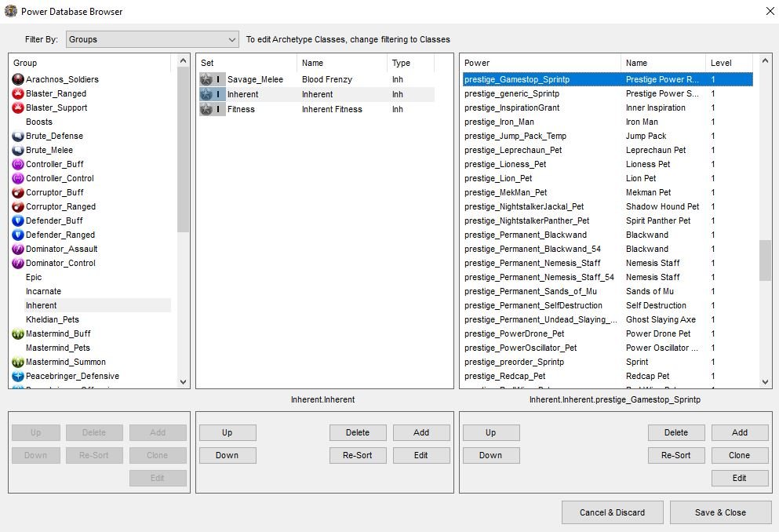Re-Sort the power list
The height and width of the screenshot is (532, 779).
coord(675,455)
